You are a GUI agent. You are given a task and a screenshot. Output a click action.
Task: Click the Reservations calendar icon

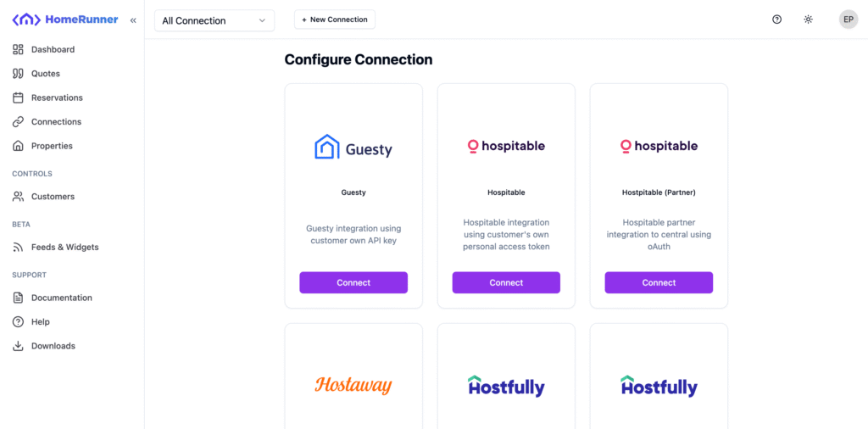click(18, 97)
